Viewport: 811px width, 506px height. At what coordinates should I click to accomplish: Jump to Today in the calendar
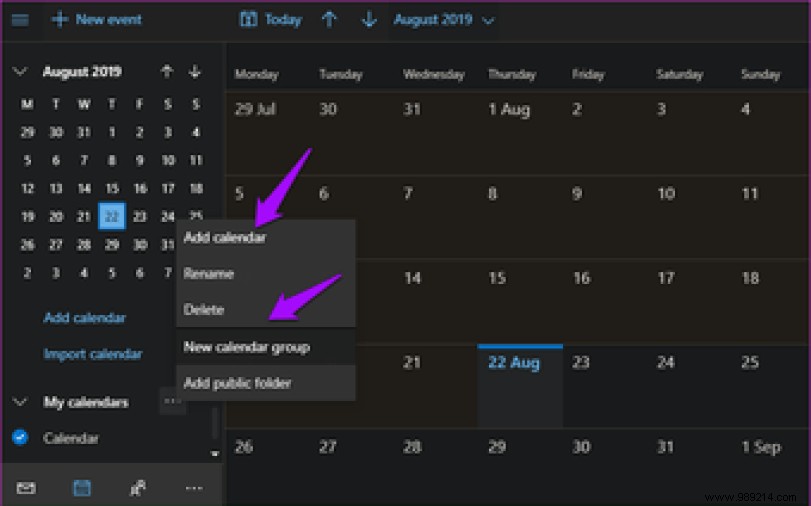(271, 20)
